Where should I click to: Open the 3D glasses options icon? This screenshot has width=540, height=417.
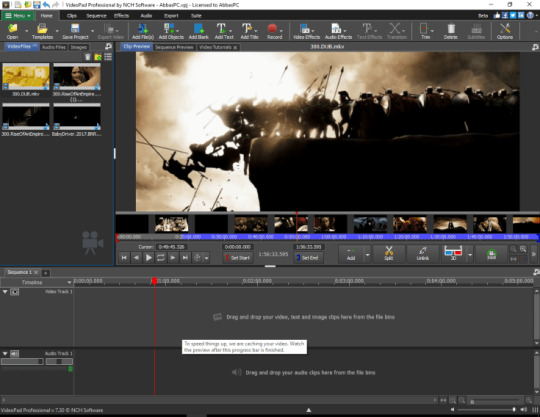453,253
